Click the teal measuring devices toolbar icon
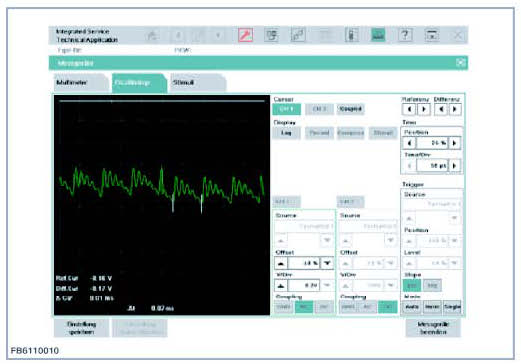 (x=378, y=35)
